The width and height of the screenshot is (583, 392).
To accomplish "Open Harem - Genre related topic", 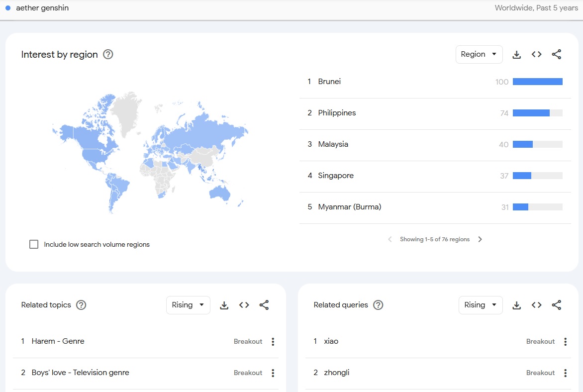I will coord(58,341).
